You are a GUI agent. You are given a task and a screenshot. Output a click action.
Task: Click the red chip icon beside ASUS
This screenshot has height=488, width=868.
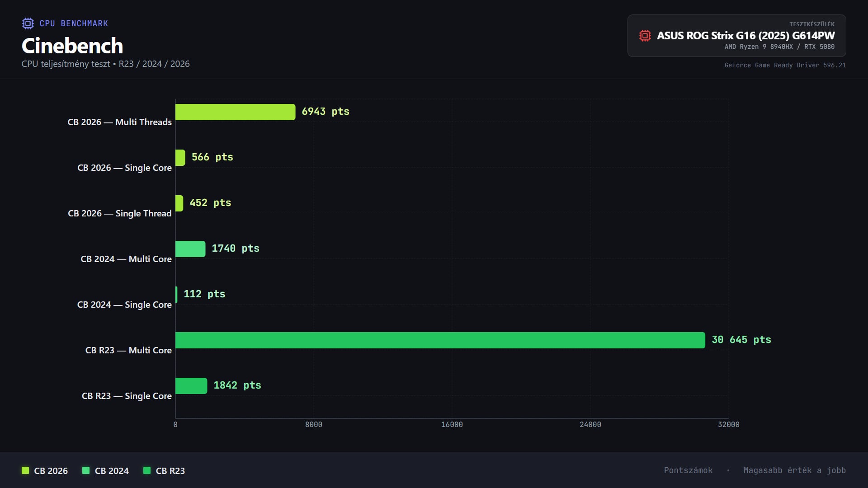(645, 36)
